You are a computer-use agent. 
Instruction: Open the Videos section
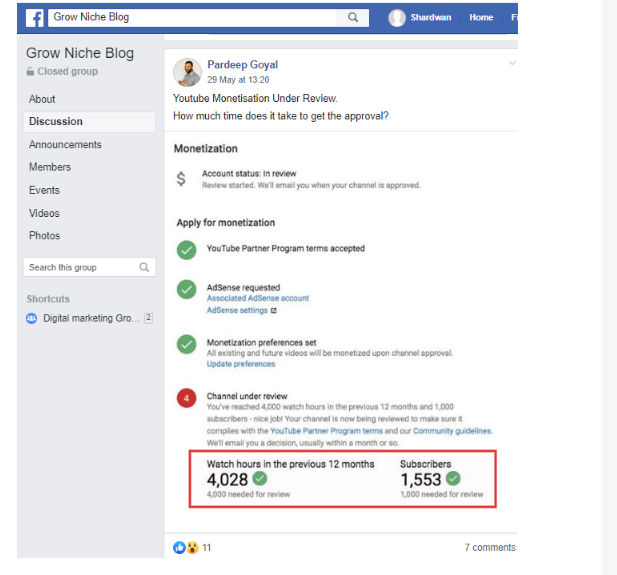44,213
